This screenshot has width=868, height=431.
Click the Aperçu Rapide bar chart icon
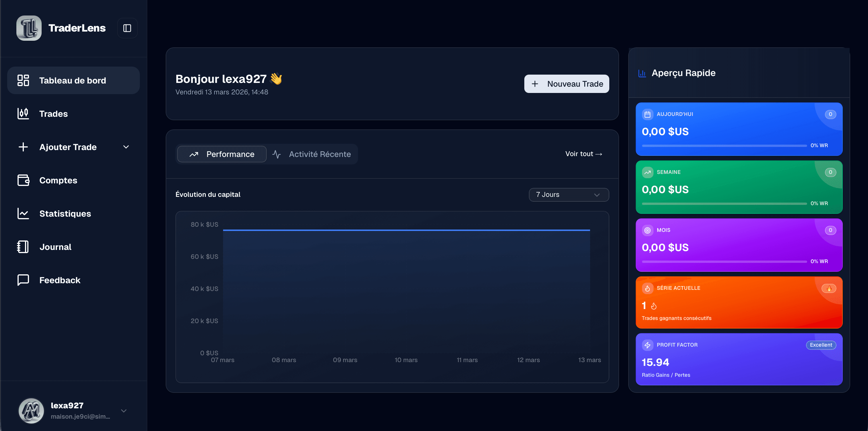[x=642, y=73]
